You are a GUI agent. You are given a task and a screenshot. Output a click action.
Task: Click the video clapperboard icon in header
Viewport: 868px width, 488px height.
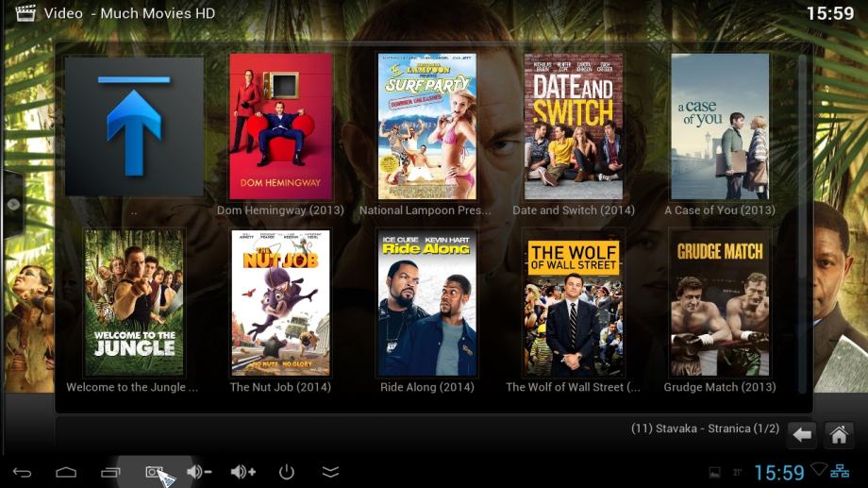click(25, 12)
